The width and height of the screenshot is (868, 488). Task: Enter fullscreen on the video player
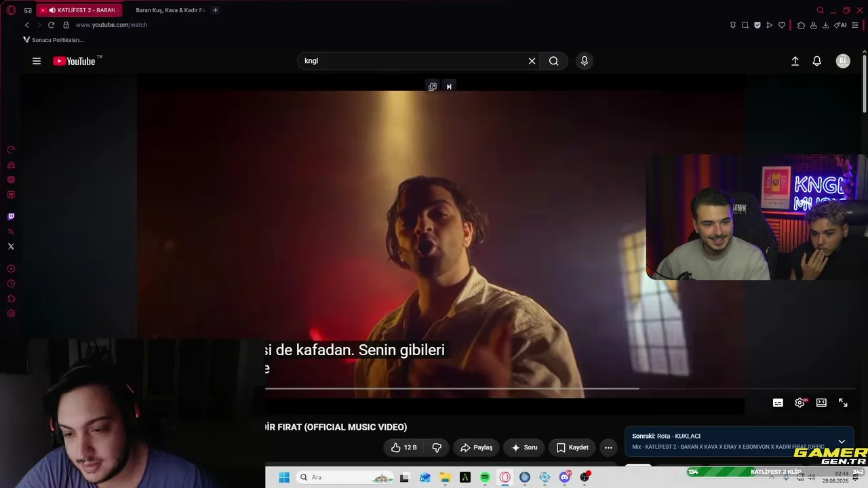click(843, 403)
